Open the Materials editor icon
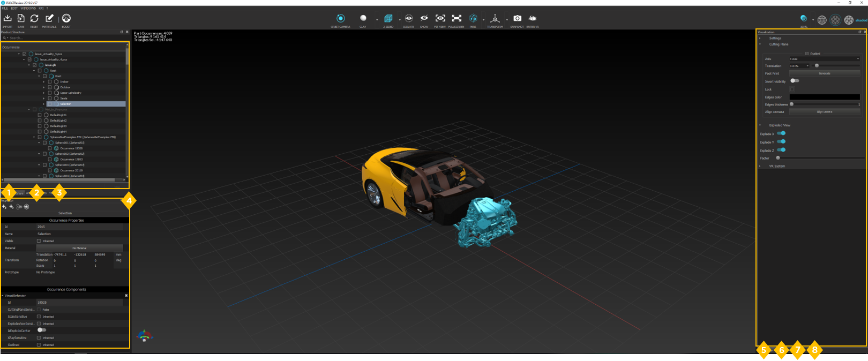The width and height of the screenshot is (868, 361). click(x=49, y=18)
